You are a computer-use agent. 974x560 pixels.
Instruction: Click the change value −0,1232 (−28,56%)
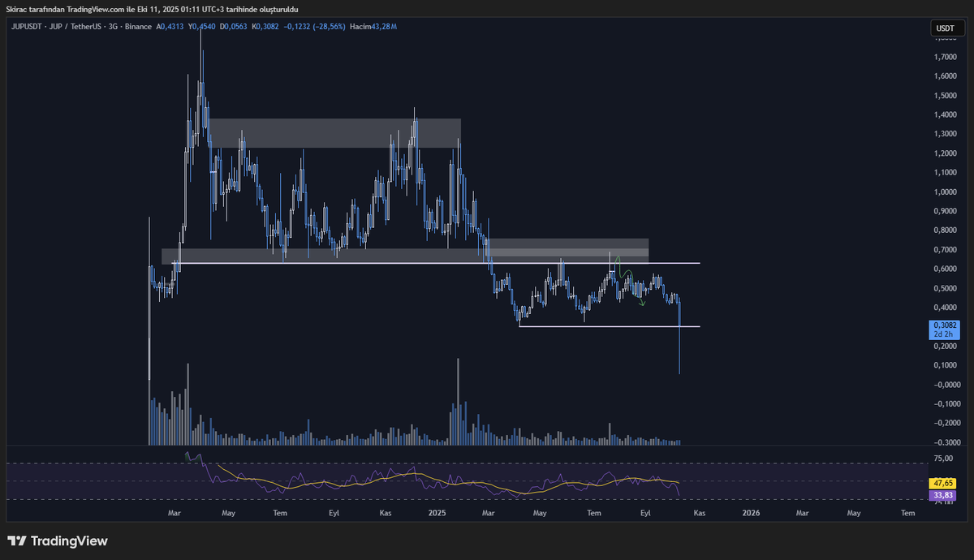point(314,27)
